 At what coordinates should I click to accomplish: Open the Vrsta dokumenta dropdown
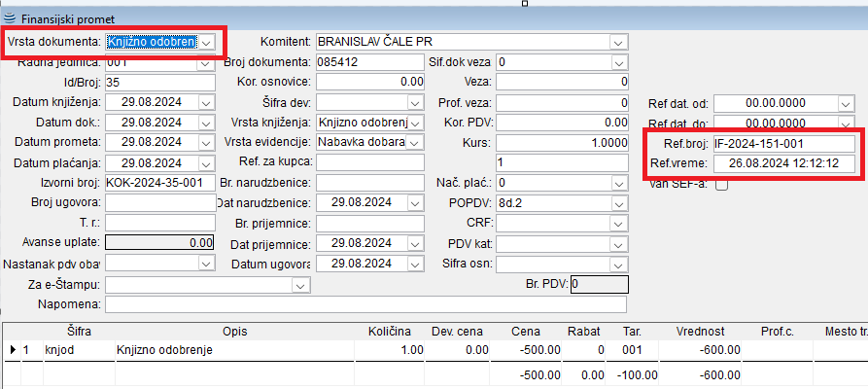click(206, 43)
